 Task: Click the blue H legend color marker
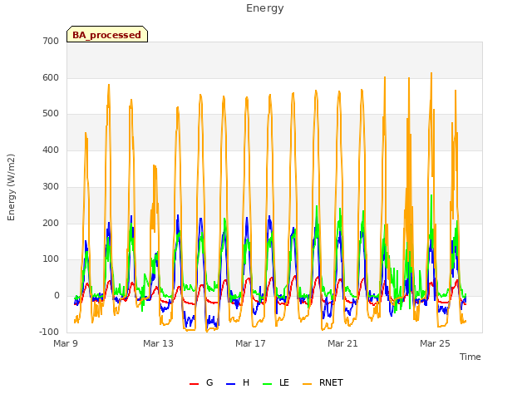(231, 384)
